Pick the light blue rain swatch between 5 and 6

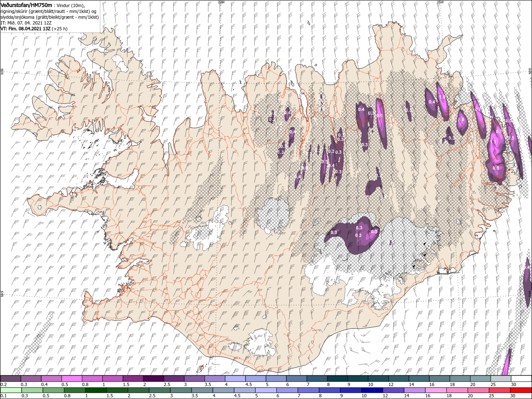(x=266, y=390)
